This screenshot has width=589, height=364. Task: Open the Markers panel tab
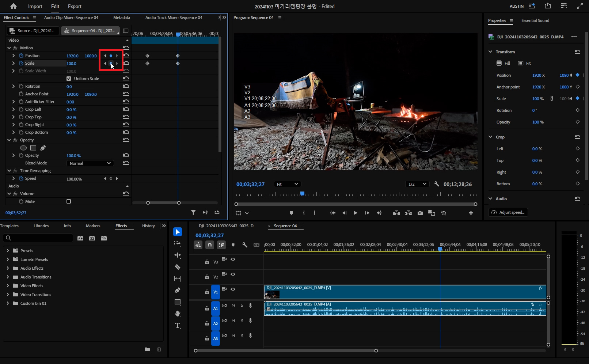[93, 226]
